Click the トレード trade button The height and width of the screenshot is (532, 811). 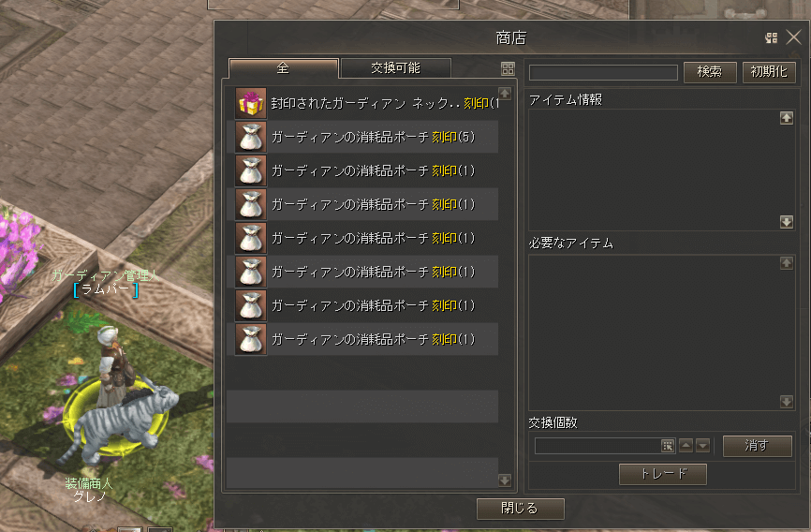[663, 474]
